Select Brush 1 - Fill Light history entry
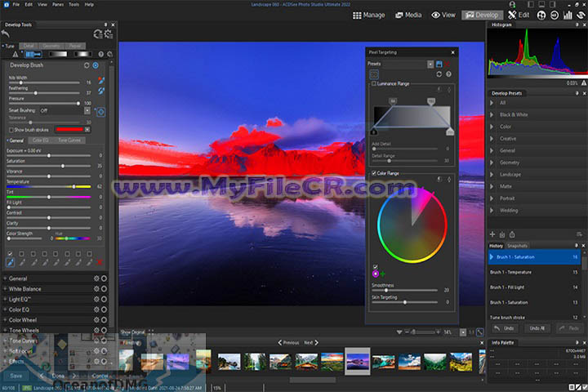 533,287
